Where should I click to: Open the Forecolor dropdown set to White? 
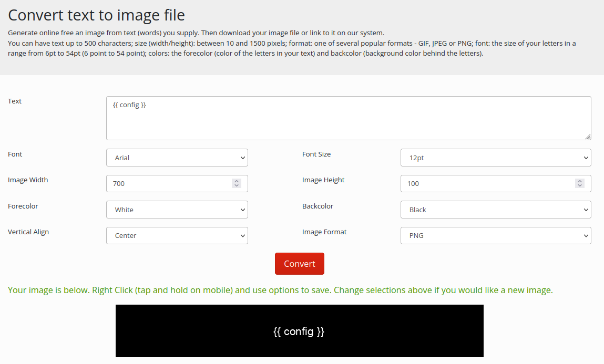pyautogui.click(x=177, y=210)
